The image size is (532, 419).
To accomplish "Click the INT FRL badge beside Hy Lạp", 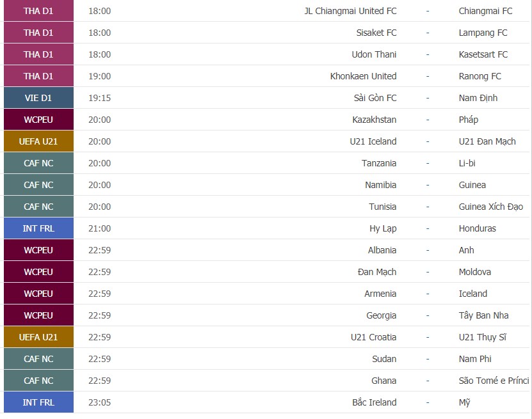I will (x=38, y=228).
